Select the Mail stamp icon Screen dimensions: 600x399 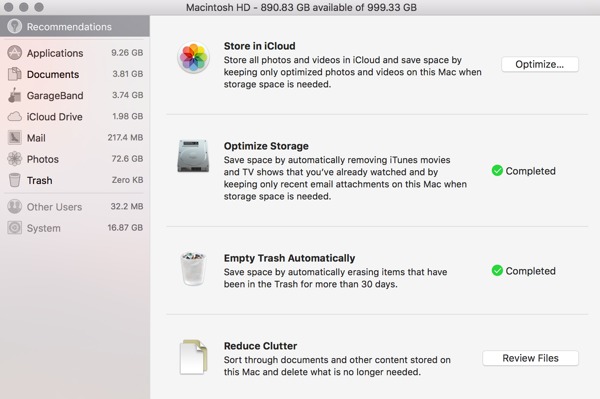pyautogui.click(x=15, y=138)
